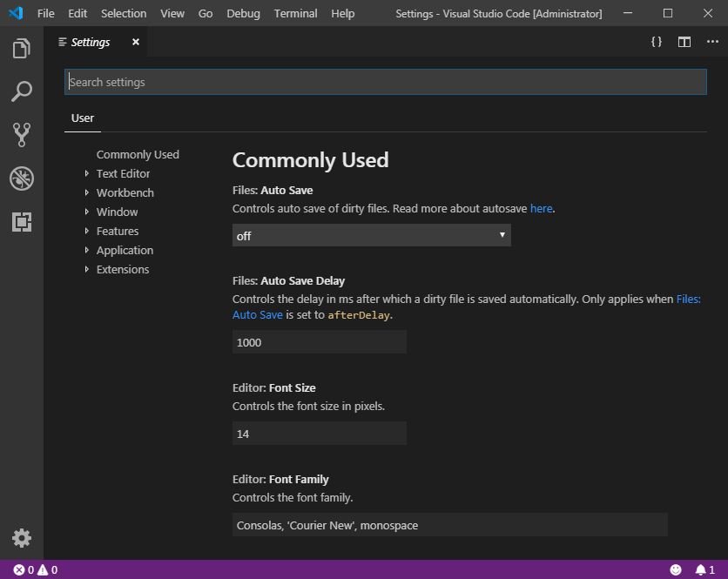
Task: Minimize the Visual Studio Code window
Action: click(628, 13)
